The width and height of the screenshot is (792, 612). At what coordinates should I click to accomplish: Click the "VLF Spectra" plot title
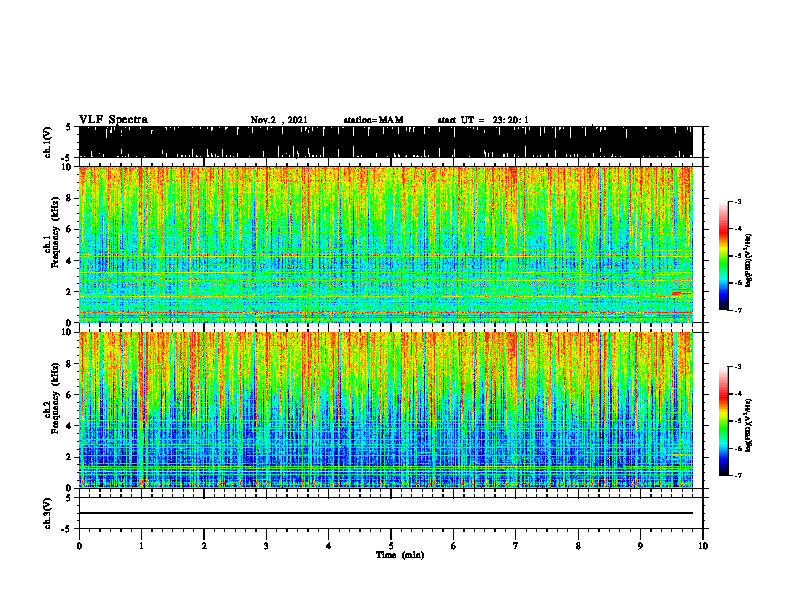(113, 120)
